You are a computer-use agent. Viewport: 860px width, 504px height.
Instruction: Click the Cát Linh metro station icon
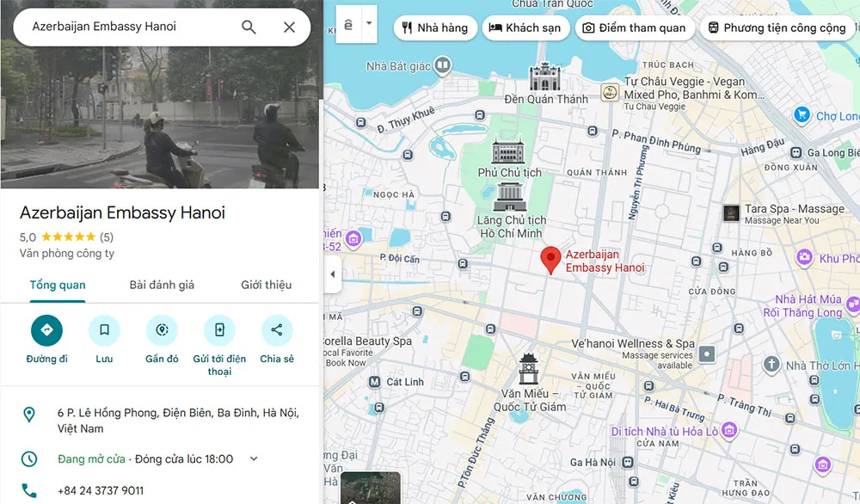[x=375, y=382]
